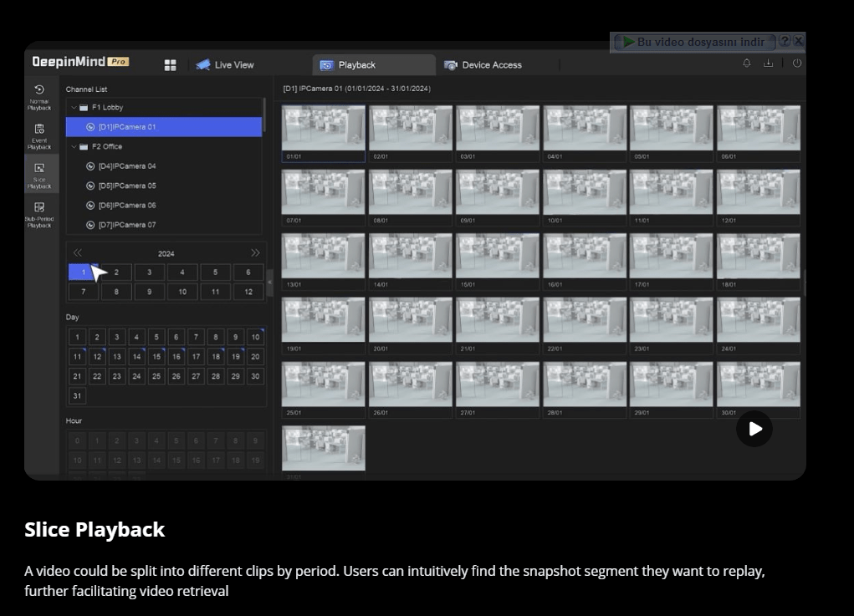The image size is (854, 616).
Task: Open the 14/01 snapshot thumbnail
Action: point(410,255)
